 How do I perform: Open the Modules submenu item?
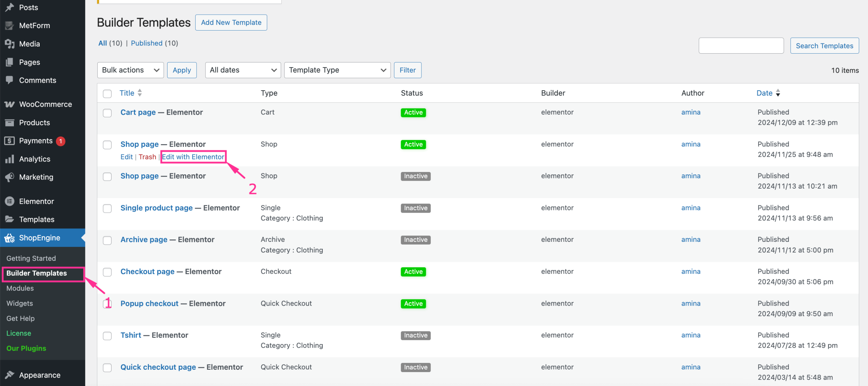pos(20,288)
